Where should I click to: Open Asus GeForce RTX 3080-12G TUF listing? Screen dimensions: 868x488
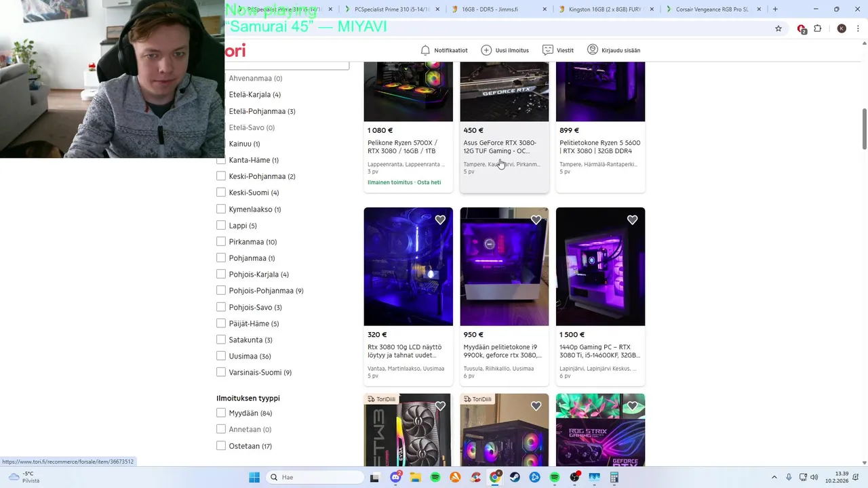click(500, 146)
